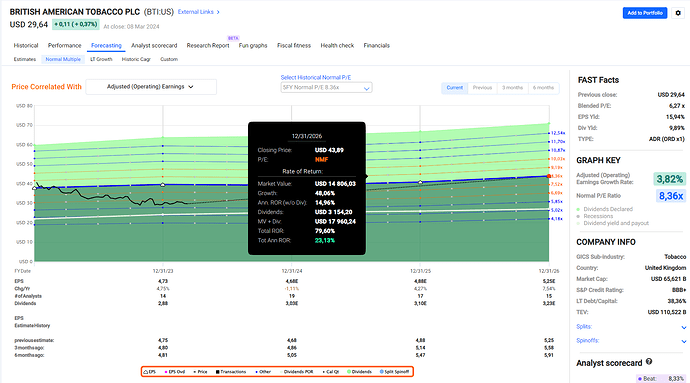
Task: Toggle Cal Qt legend item
Action: click(330, 372)
